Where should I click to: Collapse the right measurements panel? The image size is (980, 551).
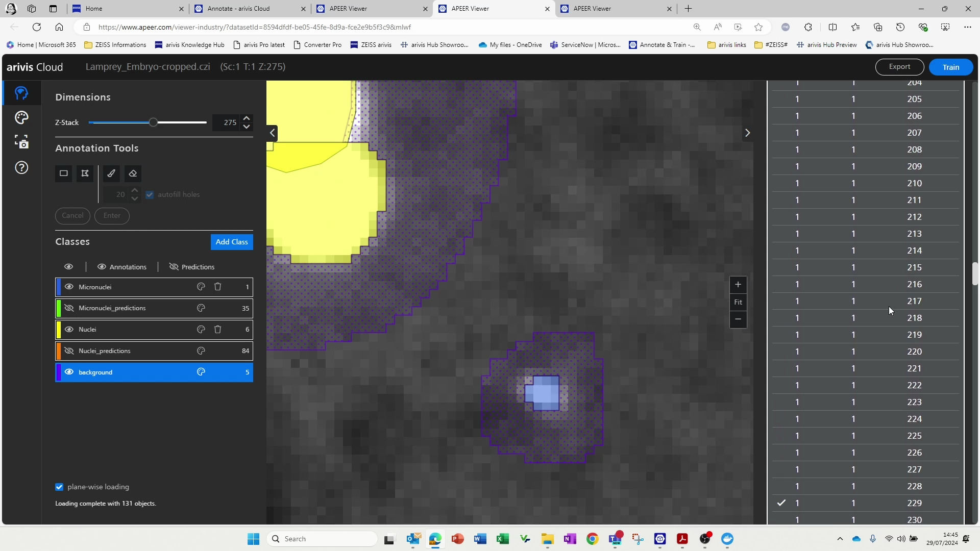748,133
